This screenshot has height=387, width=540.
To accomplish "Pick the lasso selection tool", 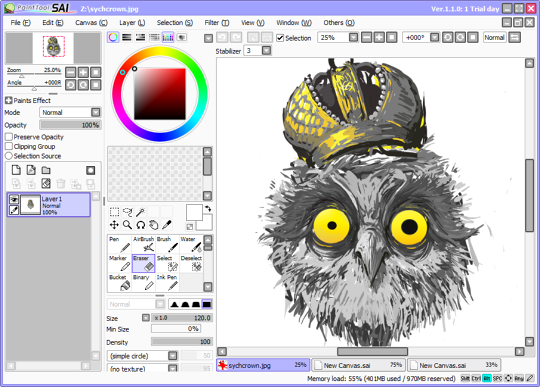I will tap(127, 211).
